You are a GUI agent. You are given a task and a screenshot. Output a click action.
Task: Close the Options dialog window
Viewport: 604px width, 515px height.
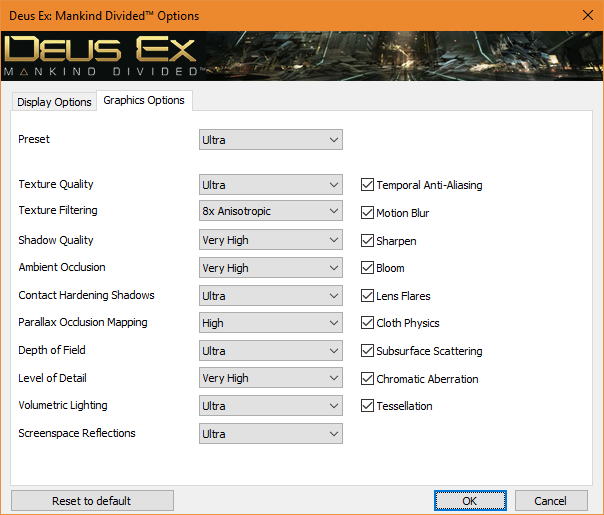[x=588, y=15]
